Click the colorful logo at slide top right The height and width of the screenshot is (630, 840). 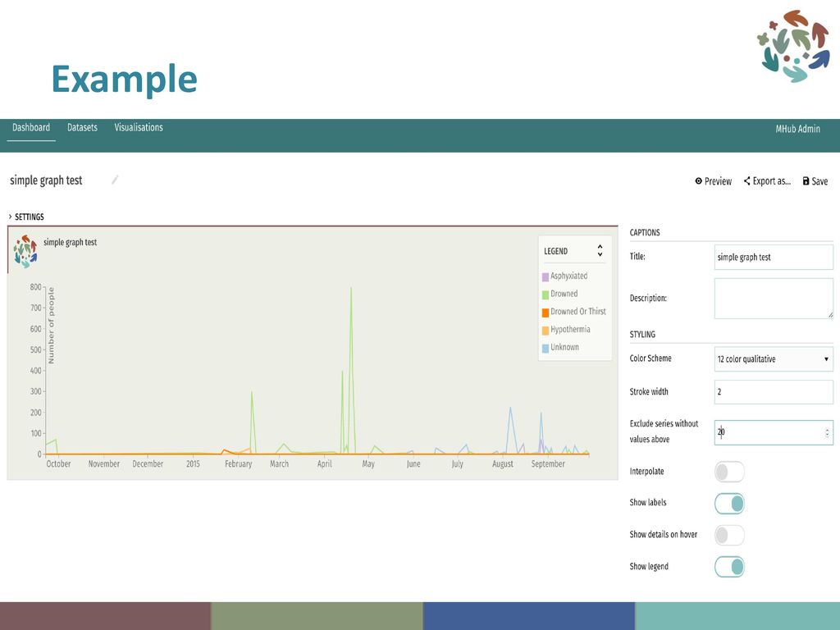click(x=793, y=46)
